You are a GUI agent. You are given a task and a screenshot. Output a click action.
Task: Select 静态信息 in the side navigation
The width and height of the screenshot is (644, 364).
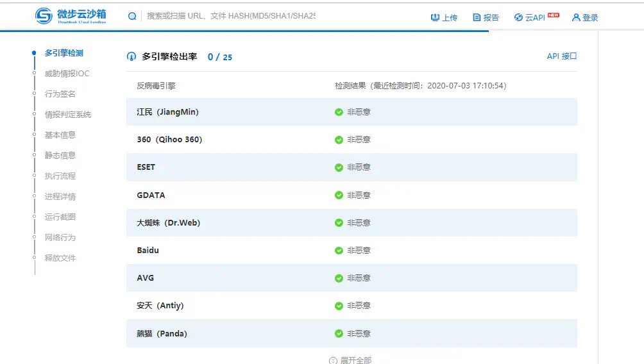pyautogui.click(x=60, y=156)
